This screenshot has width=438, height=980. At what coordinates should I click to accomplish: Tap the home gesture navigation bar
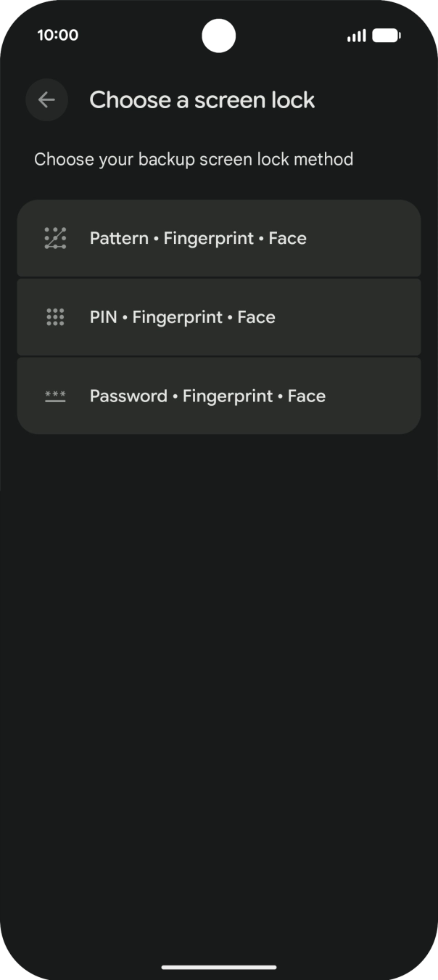click(x=219, y=966)
